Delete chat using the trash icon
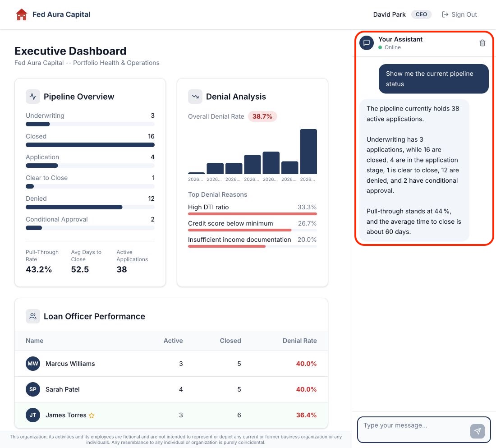 [x=482, y=43]
